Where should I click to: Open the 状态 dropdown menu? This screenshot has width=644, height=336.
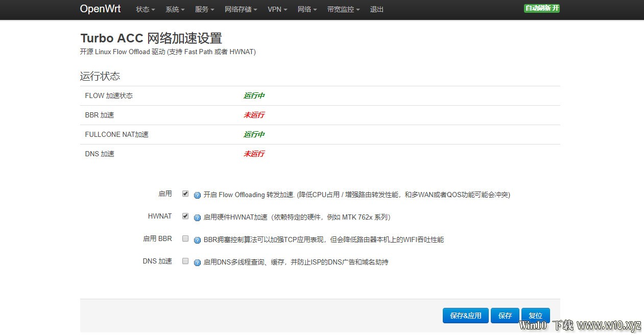146,10
